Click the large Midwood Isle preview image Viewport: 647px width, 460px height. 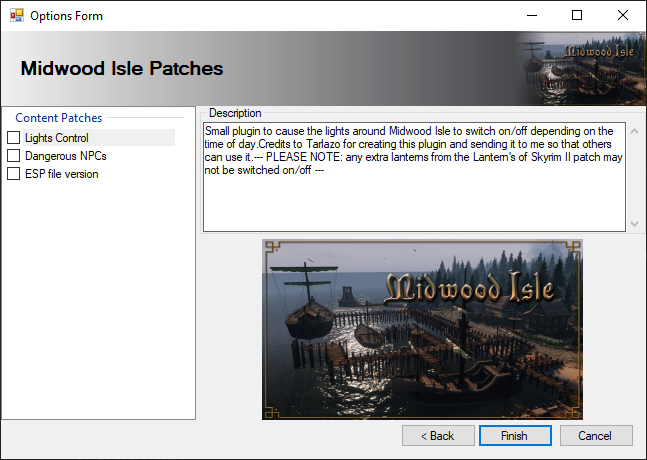[x=422, y=330]
